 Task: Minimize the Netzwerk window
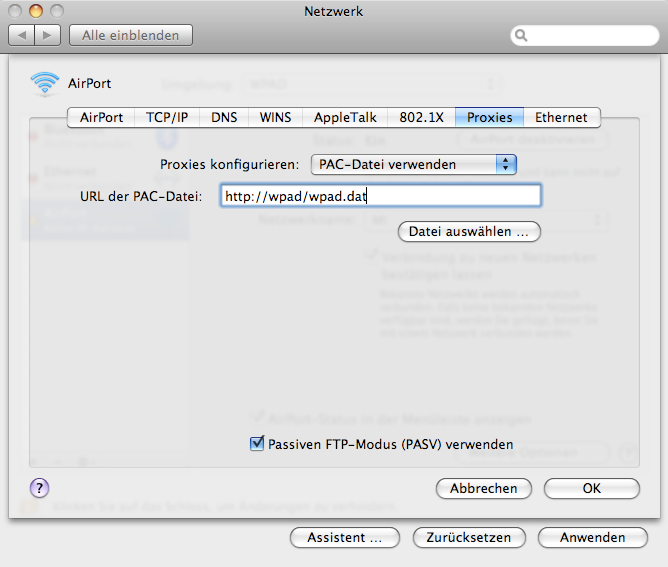[36, 11]
